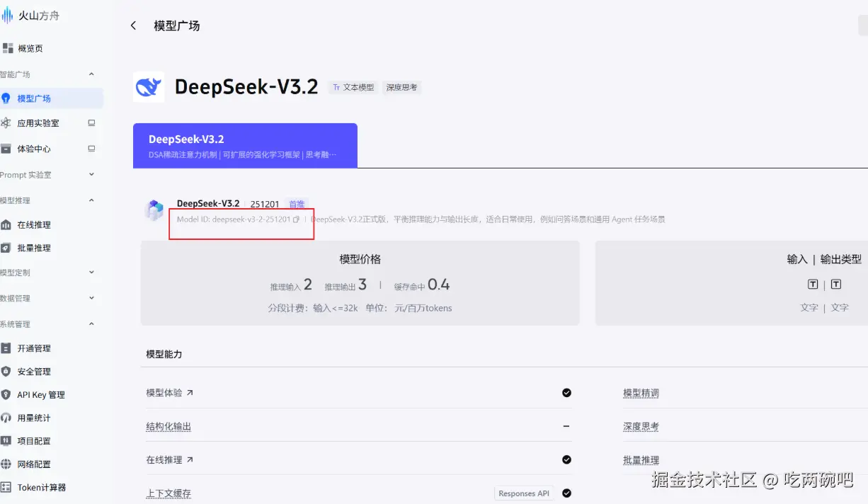Expand the 模型定制 section
The width and height of the screenshot is (868, 504).
click(x=91, y=272)
